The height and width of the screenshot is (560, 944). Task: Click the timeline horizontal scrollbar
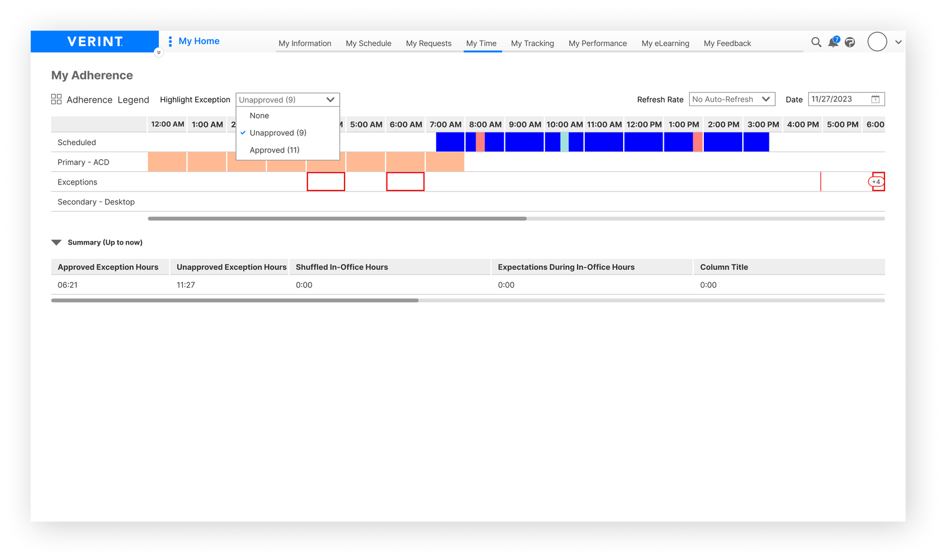(x=337, y=219)
